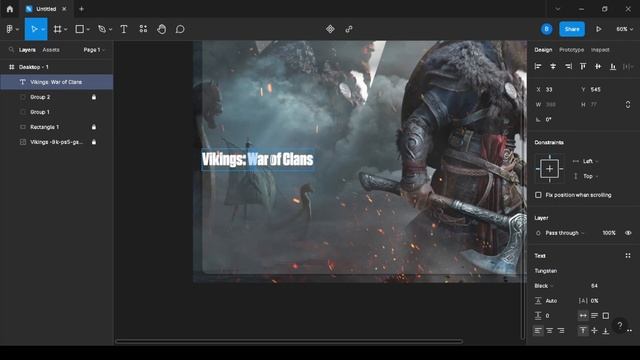The image size is (640, 360).
Task: Open text style picker dots
Action: pos(628,256)
